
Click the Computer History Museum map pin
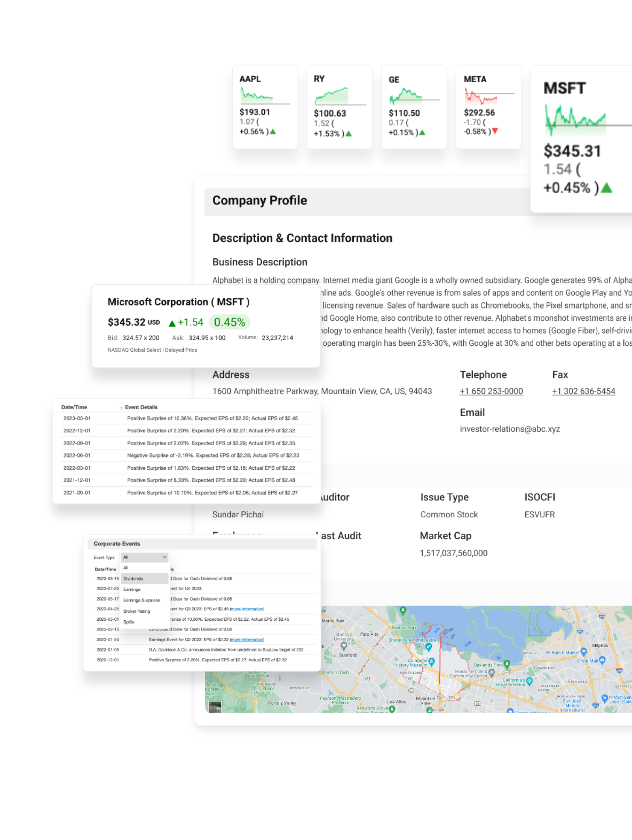[x=431, y=661]
